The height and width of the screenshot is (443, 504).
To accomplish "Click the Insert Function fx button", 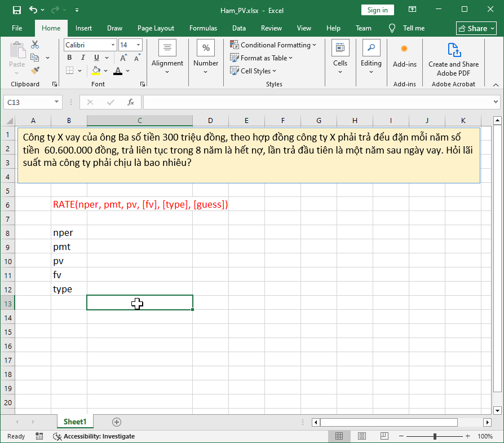I will pyautogui.click(x=131, y=102).
